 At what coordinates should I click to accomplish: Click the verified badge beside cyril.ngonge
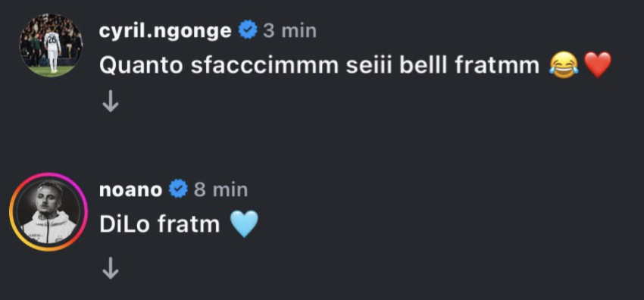pos(248,30)
